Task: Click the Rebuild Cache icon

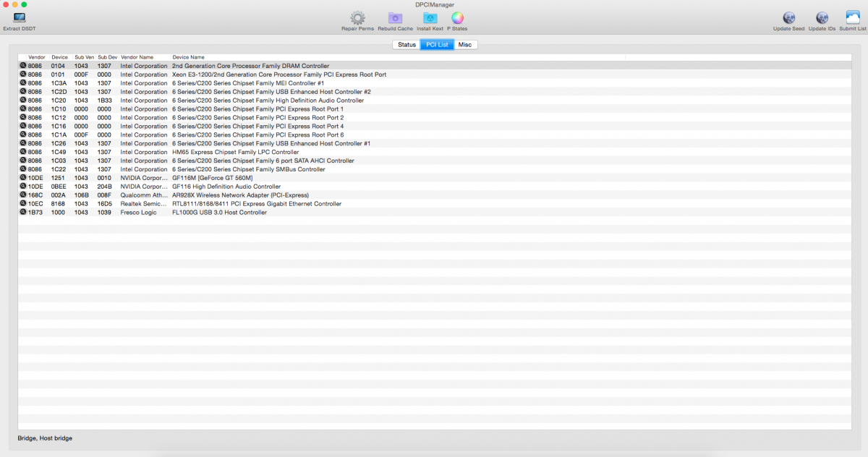Action: 395,18
